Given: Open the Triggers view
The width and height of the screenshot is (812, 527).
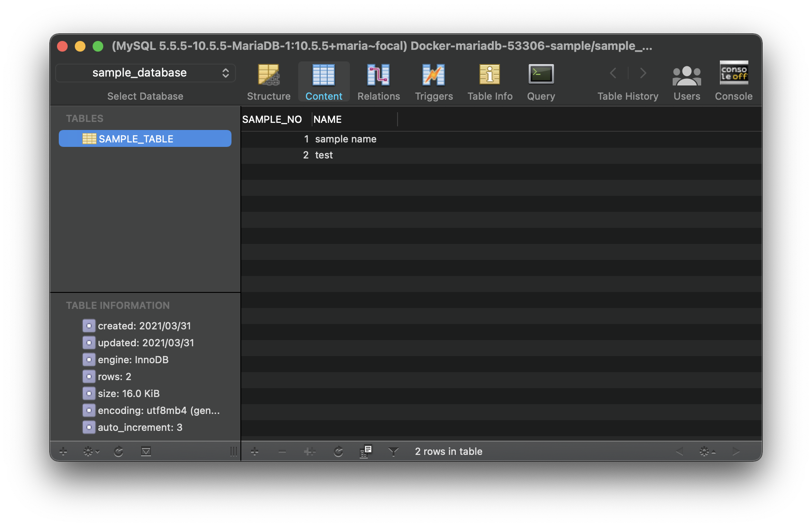Looking at the screenshot, I should point(434,82).
